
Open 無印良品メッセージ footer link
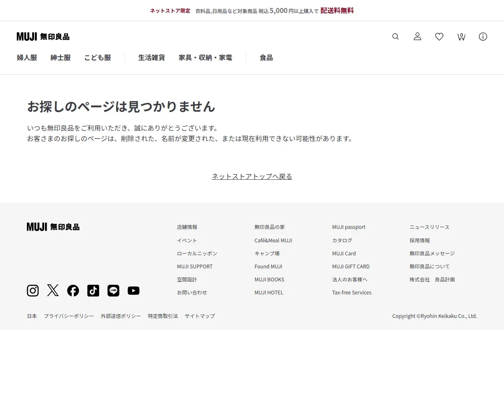point(432,253)
